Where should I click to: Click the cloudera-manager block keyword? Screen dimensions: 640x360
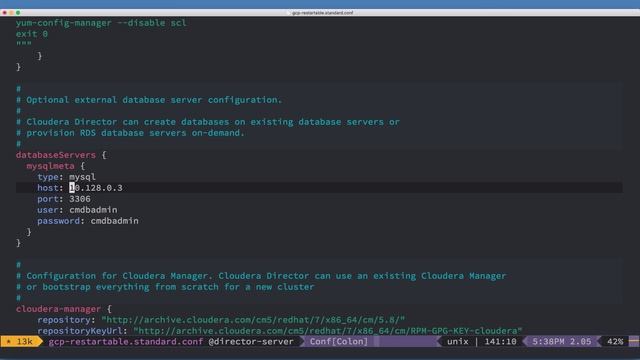(58, 309)
